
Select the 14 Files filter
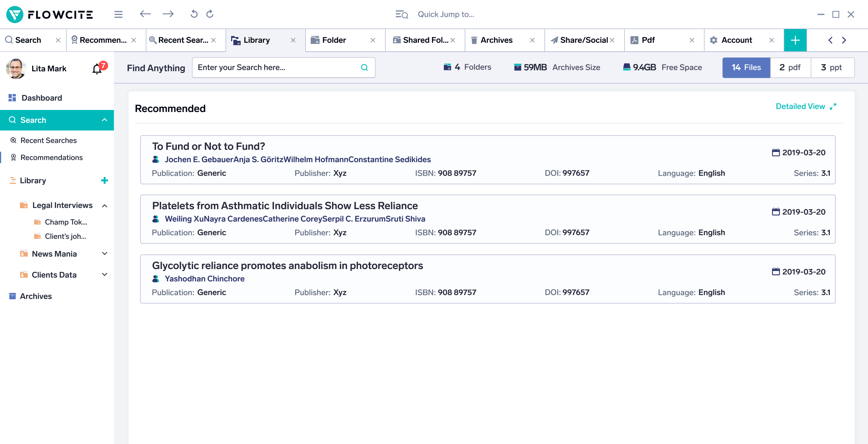(746, 68)
